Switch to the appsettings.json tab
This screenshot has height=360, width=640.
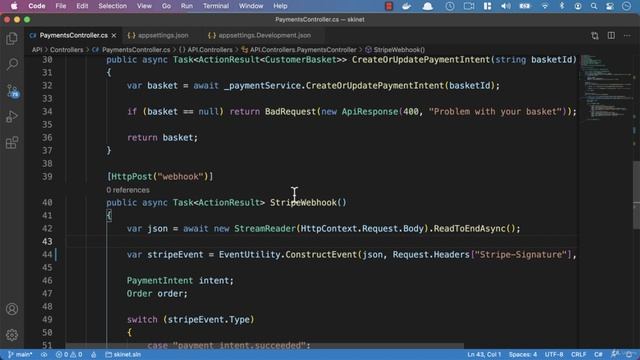[158, 36]
